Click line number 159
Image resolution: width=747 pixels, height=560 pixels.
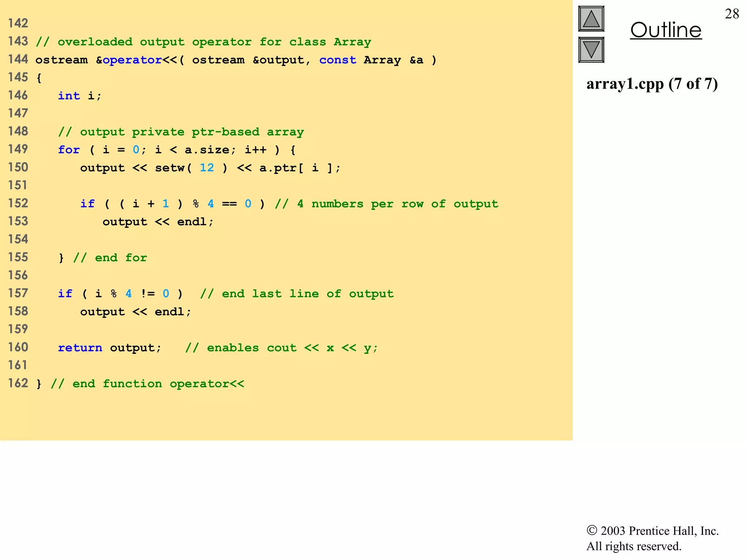coord(18,329)
